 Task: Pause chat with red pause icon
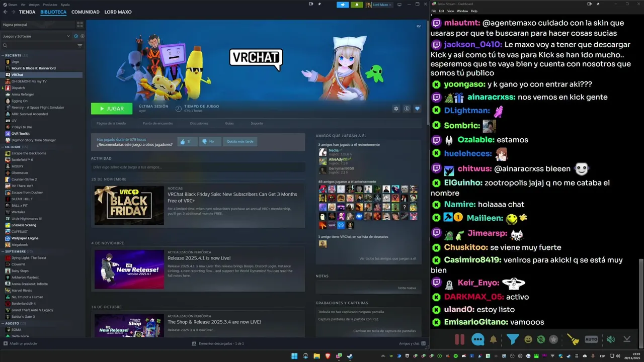459,339
